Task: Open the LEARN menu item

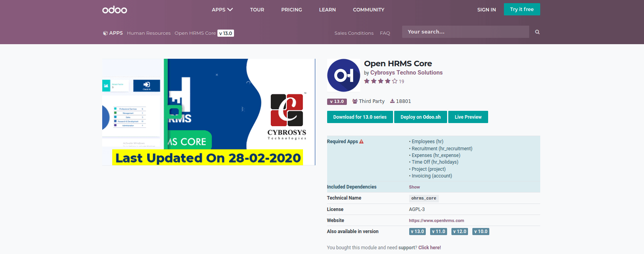Action: 328,9
